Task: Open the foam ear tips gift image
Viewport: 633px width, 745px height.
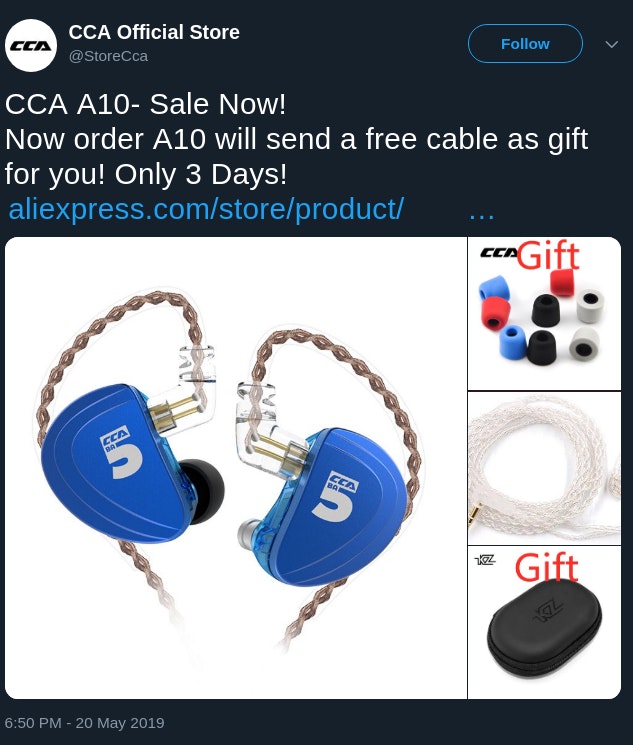Action: (x=545, y=314)
